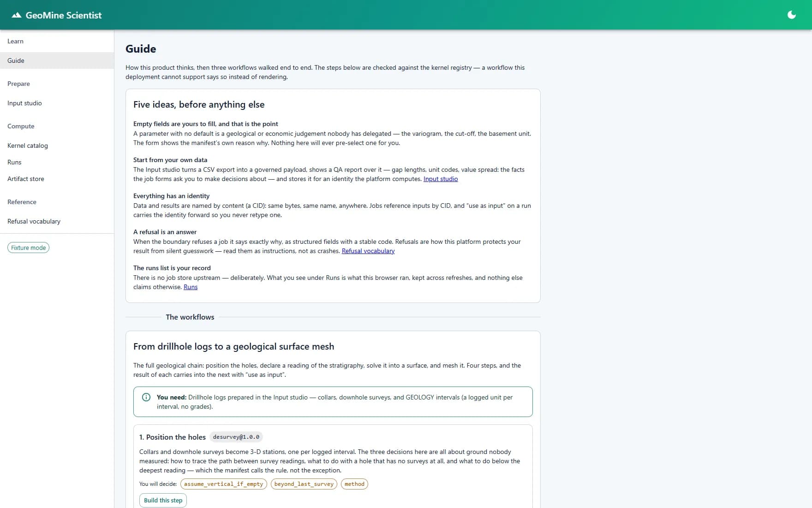This screenshot has height=508, width=812.
Task: Click the GeoMine Scientist title text
Action: pos(64,15)
